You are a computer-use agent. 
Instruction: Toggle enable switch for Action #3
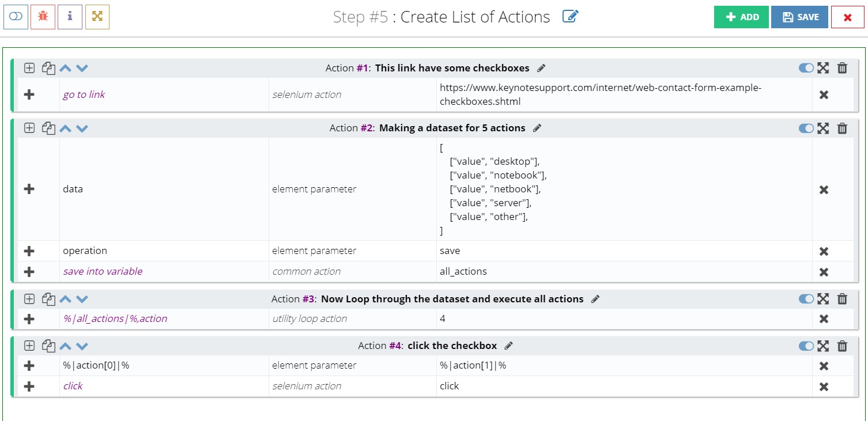tap(806, 299)
